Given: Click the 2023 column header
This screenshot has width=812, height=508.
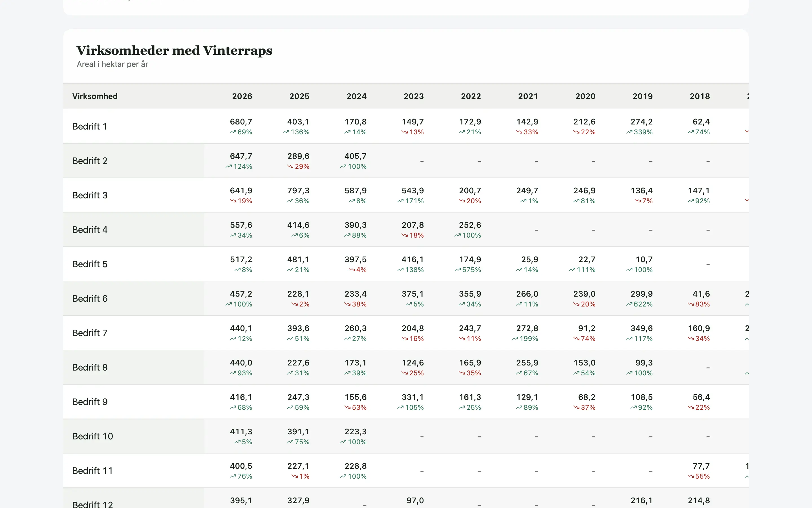Looking at the screenshot, I should 414,97.
